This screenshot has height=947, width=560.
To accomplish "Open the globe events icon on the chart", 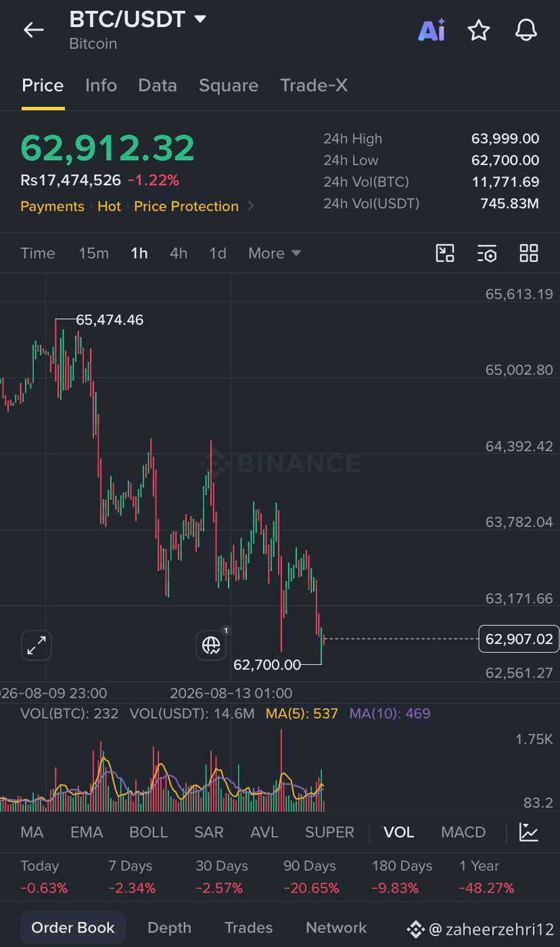I will [x=211, y=645].
